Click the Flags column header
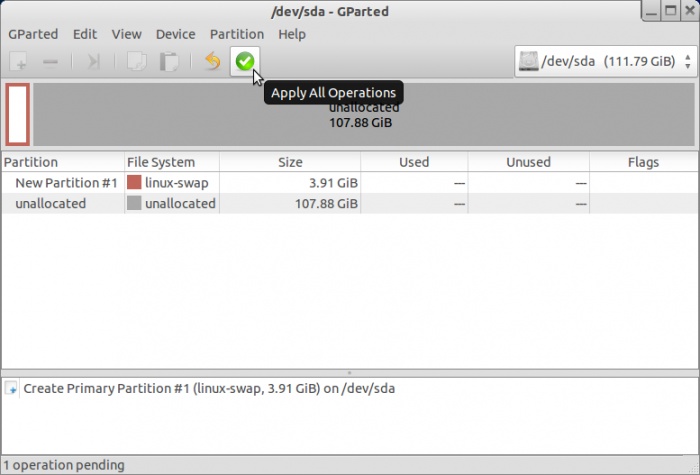700x475 pixels. pyautogui.click(x=643, y=162)
